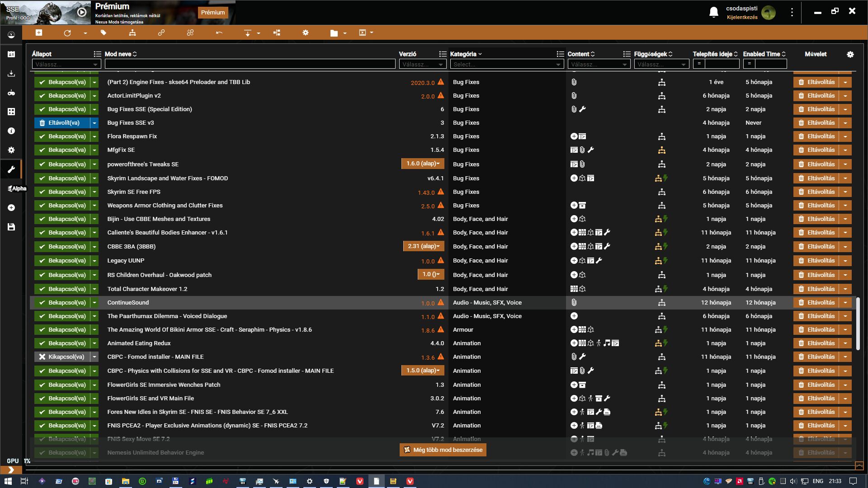The height and width of the screenshot is (488, 868).
Task: Open the Mods wrench page in sidebar
Action: click(x=11, y=169)
